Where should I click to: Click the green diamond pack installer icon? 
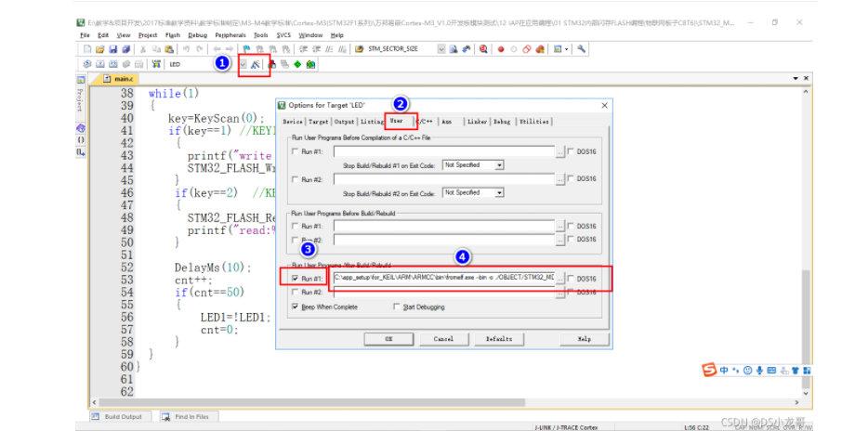[x=296, y=64]
